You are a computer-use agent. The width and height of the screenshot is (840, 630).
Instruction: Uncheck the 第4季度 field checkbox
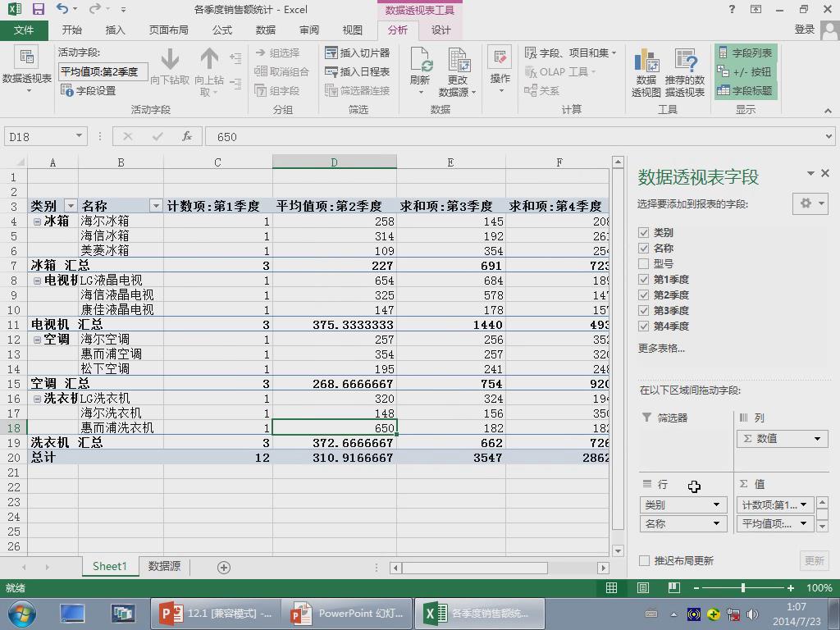point(643,326)
